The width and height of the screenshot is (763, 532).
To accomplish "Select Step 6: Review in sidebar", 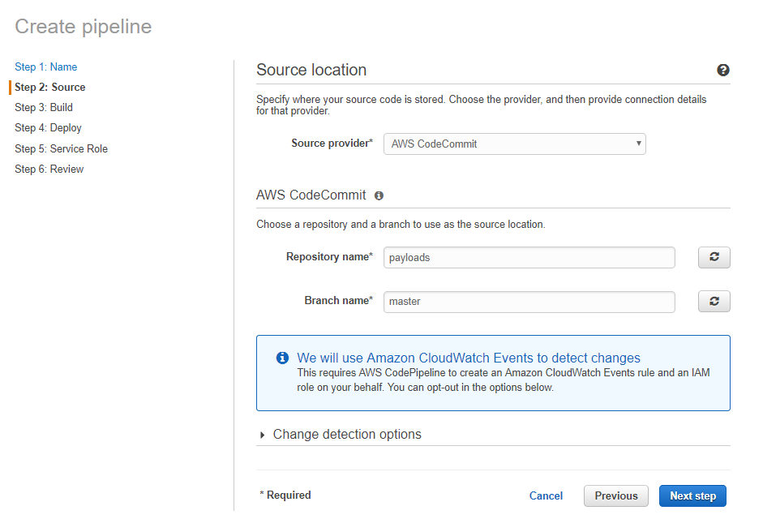I will [x=49, y=169].
